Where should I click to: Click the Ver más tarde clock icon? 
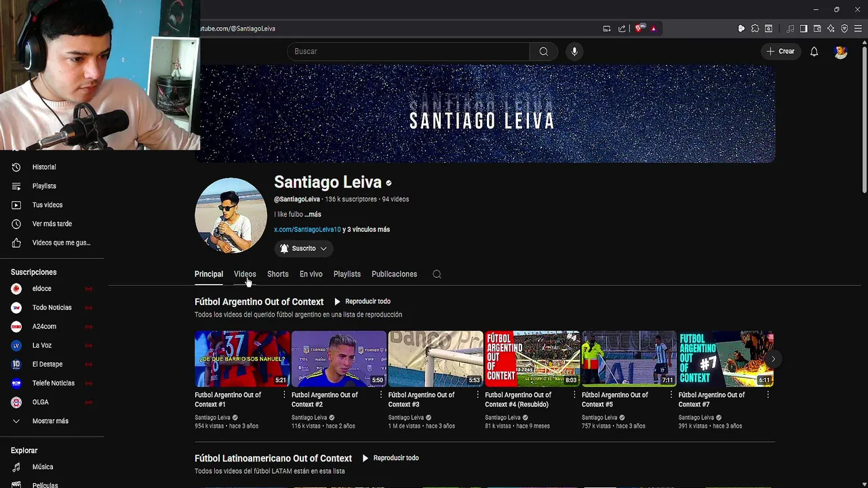click(16, 224)
